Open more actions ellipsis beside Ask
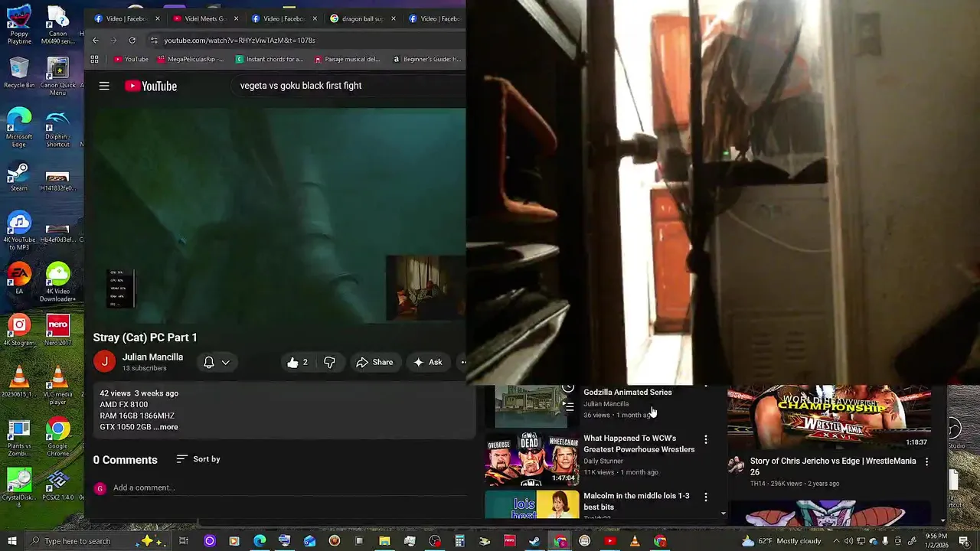 click(x=462, y=362)
